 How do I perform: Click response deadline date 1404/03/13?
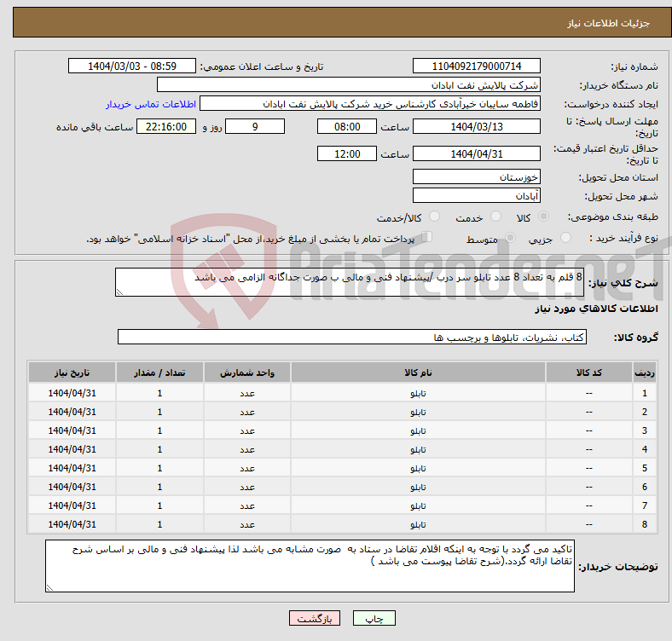point(476,126)
